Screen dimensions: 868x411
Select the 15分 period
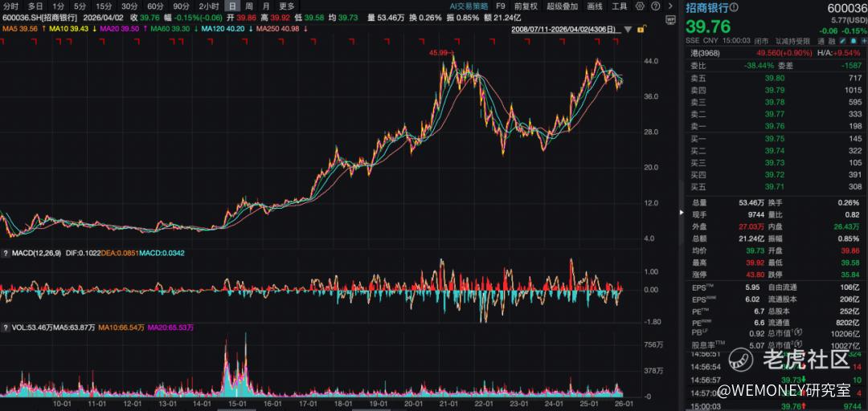104,6
